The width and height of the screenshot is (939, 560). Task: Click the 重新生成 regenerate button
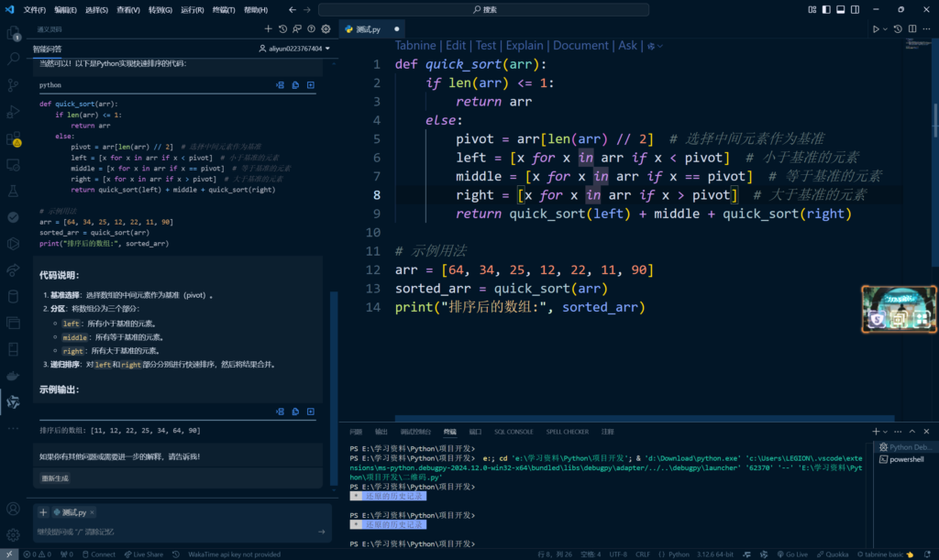(55, 478)
